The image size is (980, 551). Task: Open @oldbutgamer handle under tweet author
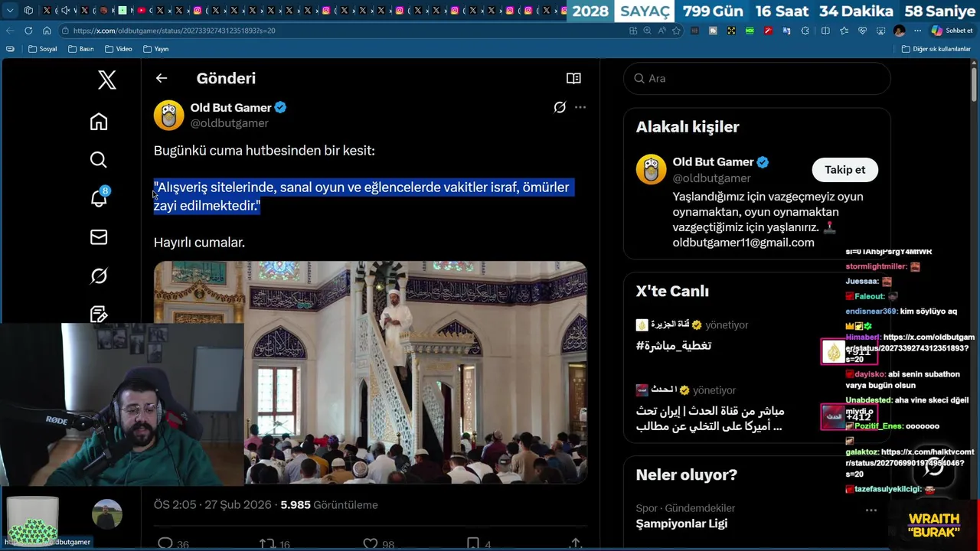[229, 123]
